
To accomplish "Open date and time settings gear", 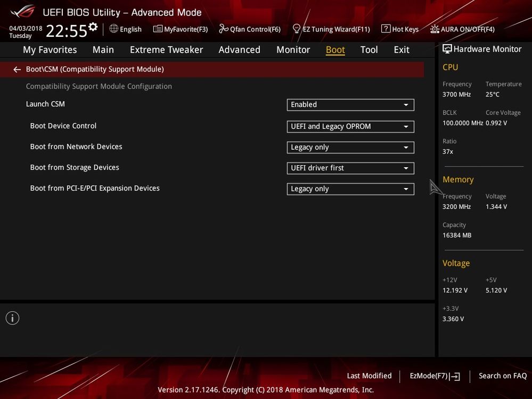I will tap(93, 27).
